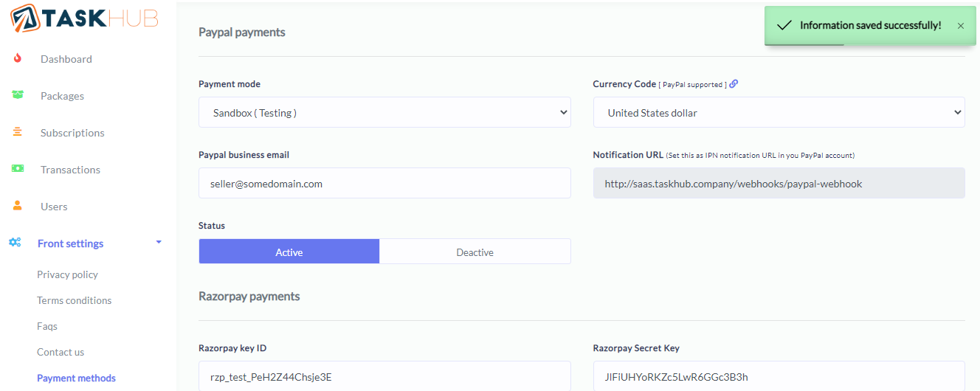Go to Terms conditions page
This screenshot has height=391, width=980.
(74, 300)
